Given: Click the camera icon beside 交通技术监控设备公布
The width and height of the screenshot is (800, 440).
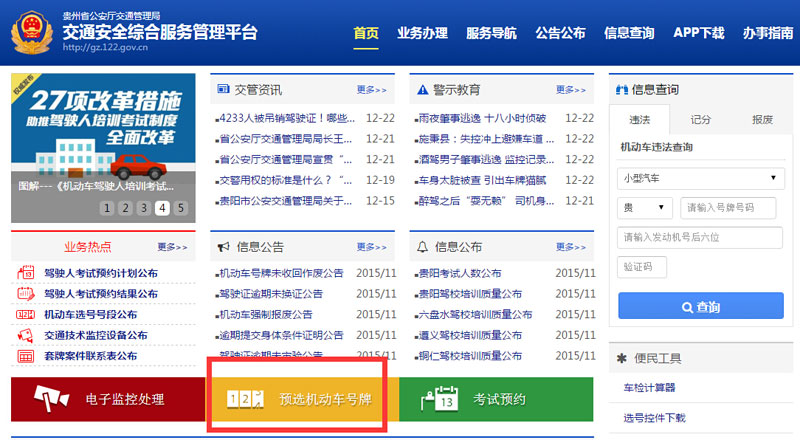Looking at the screenshot, I should click(x=26, y=335).
